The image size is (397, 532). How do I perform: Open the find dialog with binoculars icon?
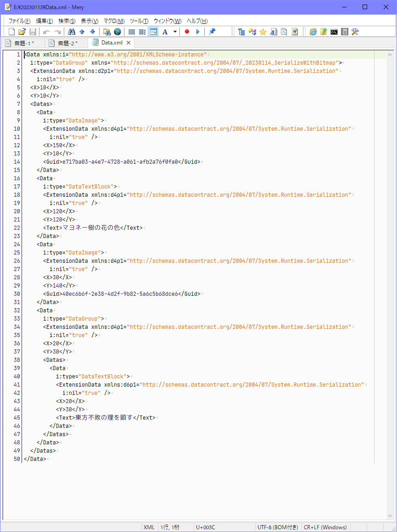[72, 31]
